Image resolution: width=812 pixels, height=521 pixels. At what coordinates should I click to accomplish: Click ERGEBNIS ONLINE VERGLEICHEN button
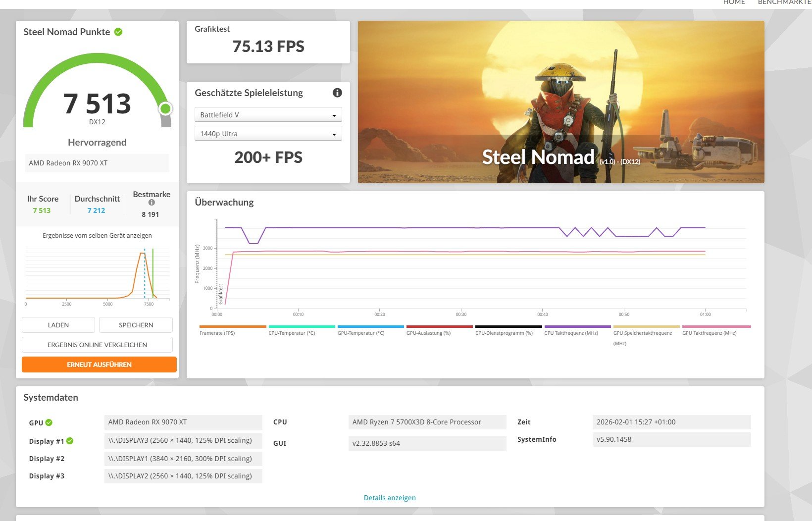(97, 345)
